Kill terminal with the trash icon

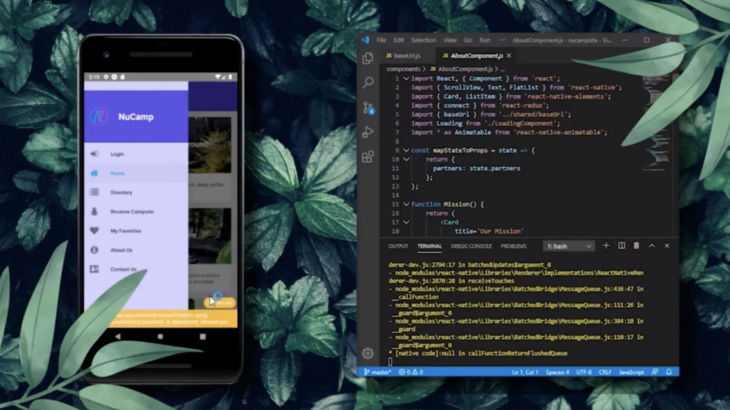pyautogui.click(x=636, y=246)
